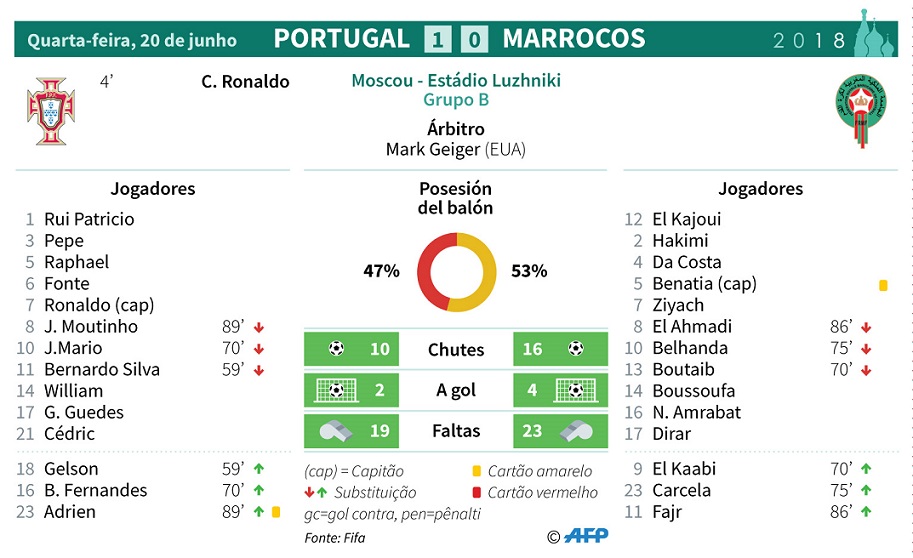Click the AFP logo

(x=586, y=535)
